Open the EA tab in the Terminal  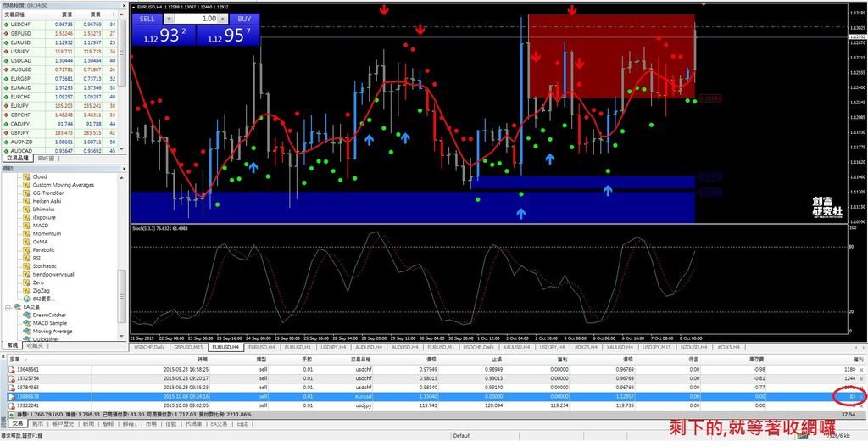(219, 424)
